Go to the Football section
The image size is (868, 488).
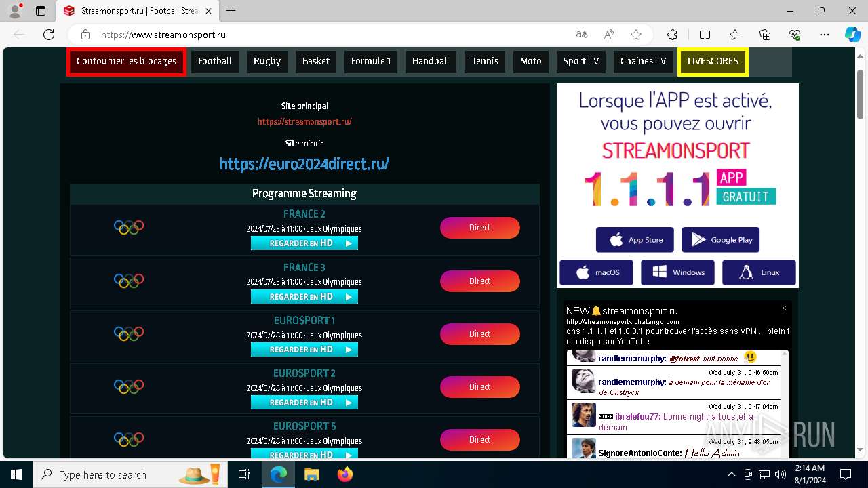(215, 61)
